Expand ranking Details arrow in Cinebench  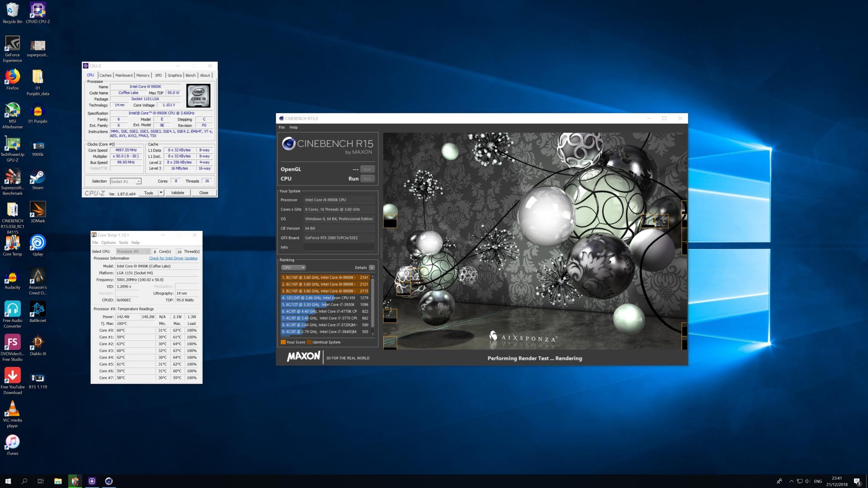[x=372, y=268]
